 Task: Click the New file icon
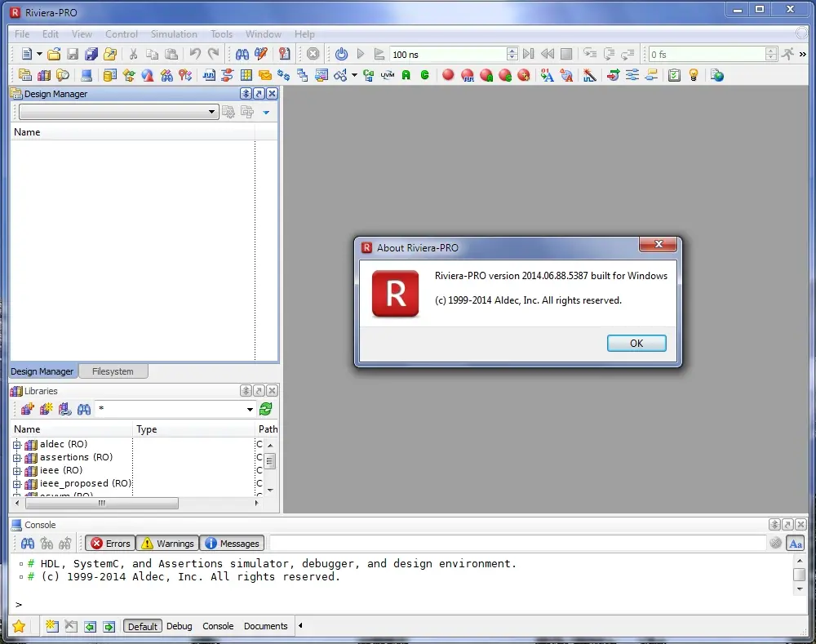[x=27, y=54]
